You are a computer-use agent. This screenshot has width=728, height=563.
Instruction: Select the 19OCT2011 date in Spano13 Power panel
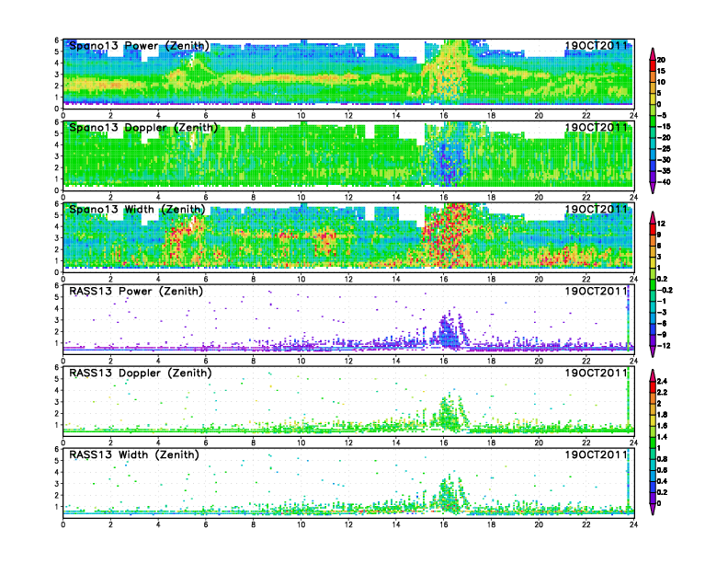pyautogui.click(x=596, y=45)
